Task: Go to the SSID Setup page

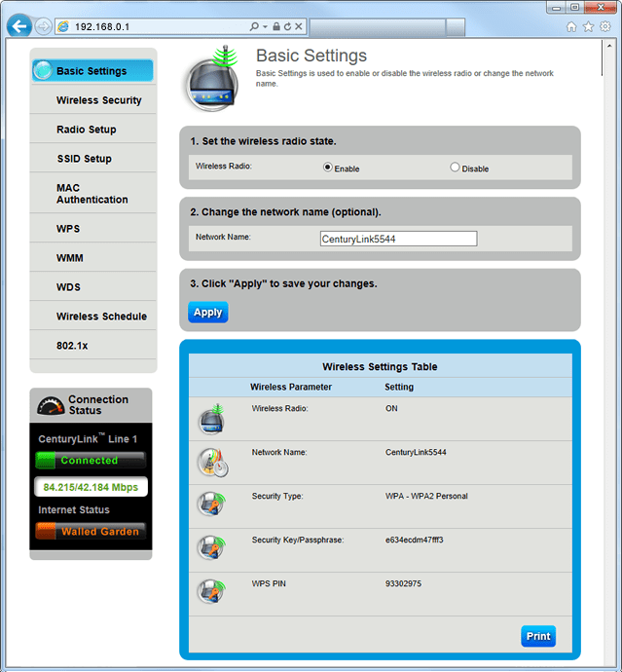Action: pos(84,159)
